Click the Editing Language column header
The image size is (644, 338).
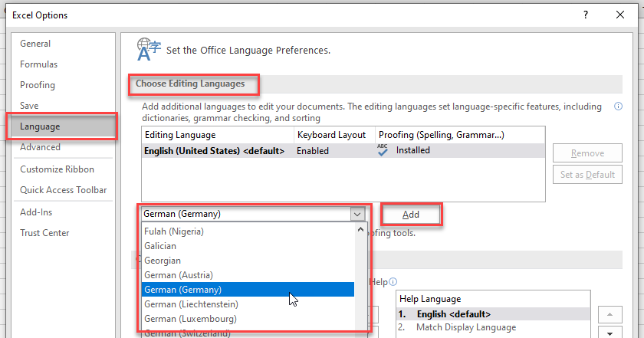pos(218,135)
